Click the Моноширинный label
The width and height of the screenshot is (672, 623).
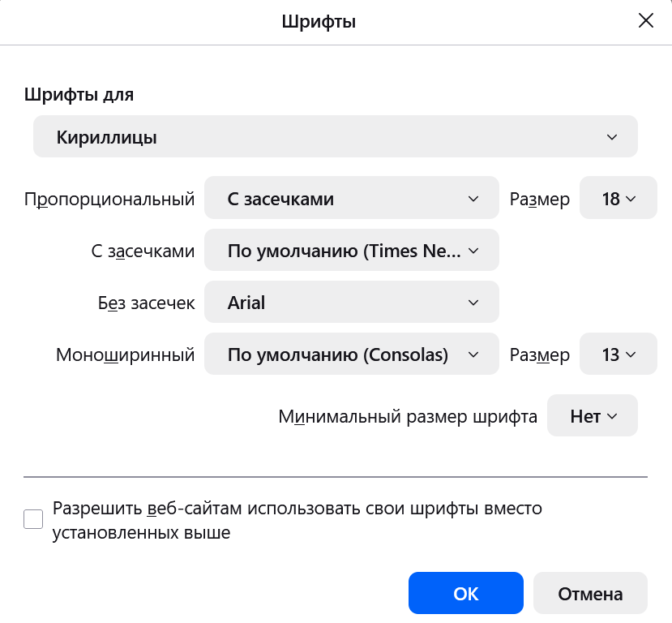125,355
